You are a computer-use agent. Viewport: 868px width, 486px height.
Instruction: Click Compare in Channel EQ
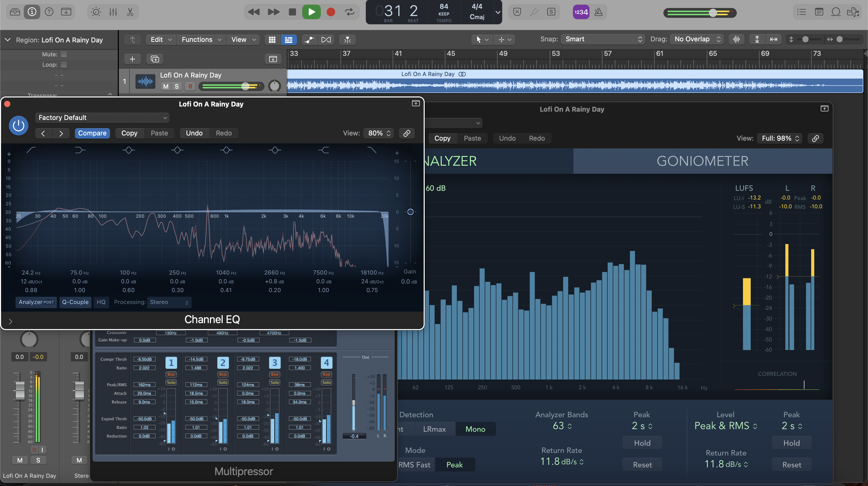[92, 133]
